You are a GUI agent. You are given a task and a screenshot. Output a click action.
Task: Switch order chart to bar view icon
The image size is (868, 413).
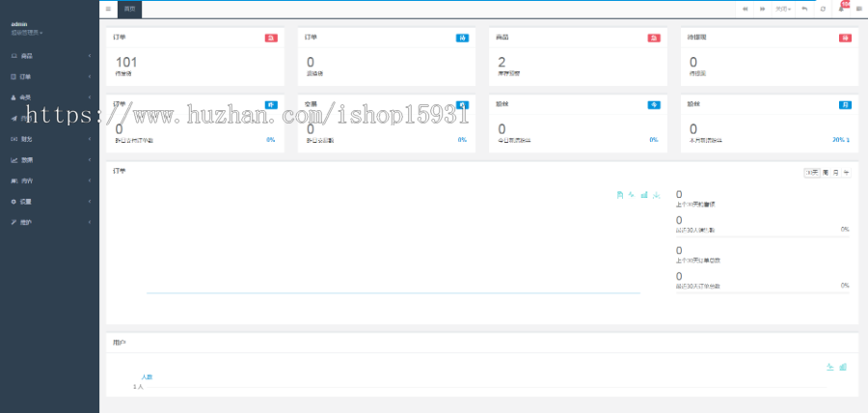[644, 195]
